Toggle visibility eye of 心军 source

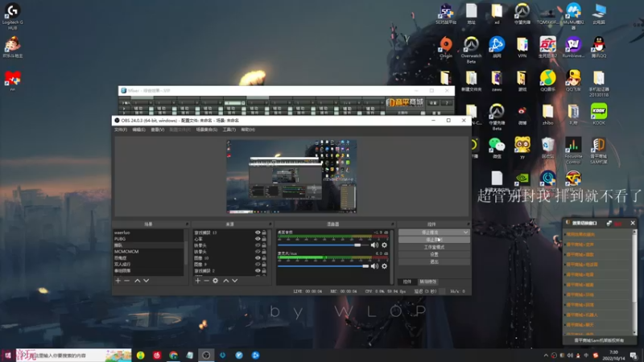click(x=258, y=239)
